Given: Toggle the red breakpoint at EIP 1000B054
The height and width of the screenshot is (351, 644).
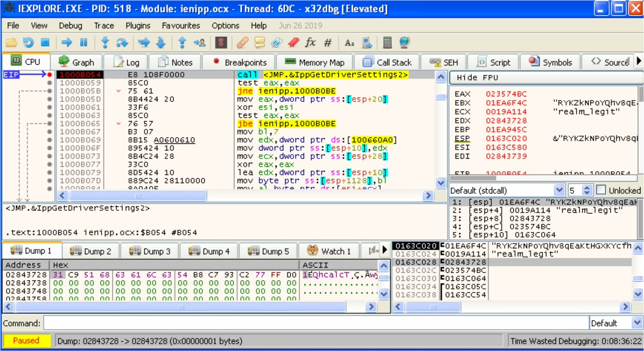Looking at the screenshot, I should coord(50,74).
